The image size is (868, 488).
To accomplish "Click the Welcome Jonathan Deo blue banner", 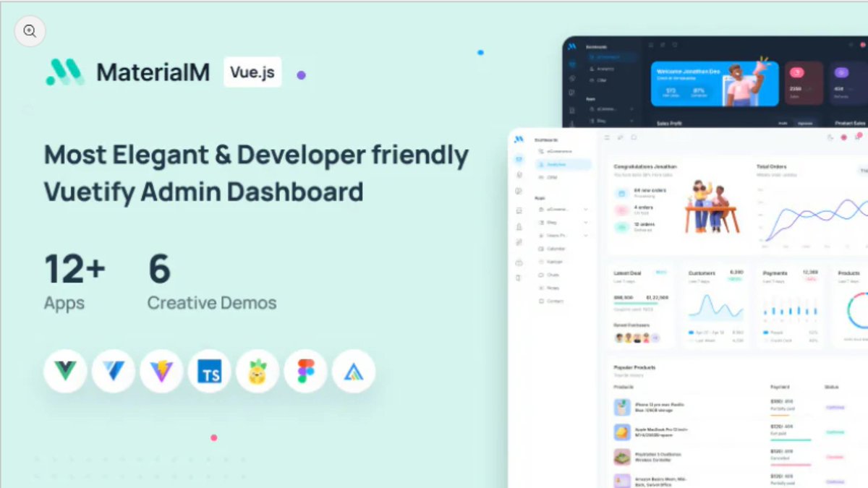I will (715, 83).
